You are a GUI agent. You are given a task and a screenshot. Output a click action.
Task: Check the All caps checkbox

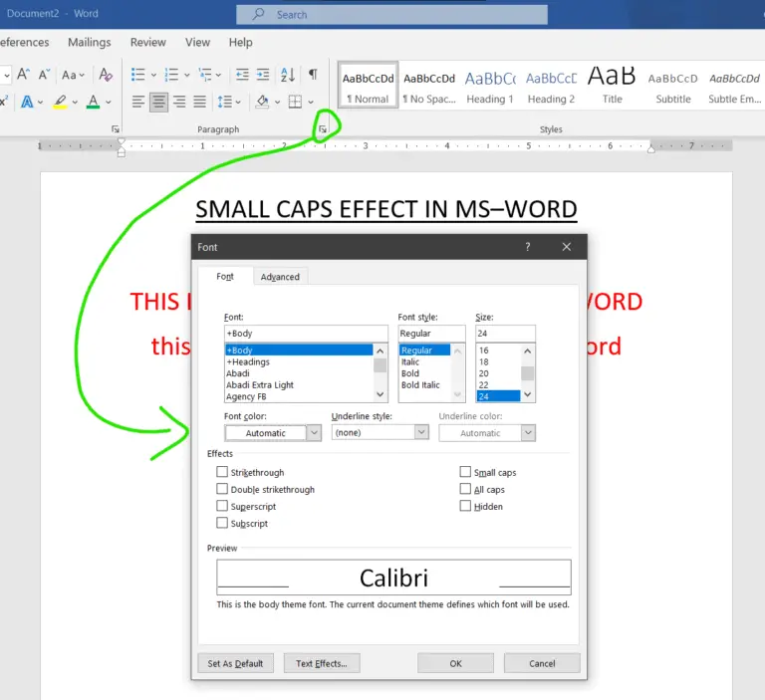pyautogui.click(x=465, y=489)
